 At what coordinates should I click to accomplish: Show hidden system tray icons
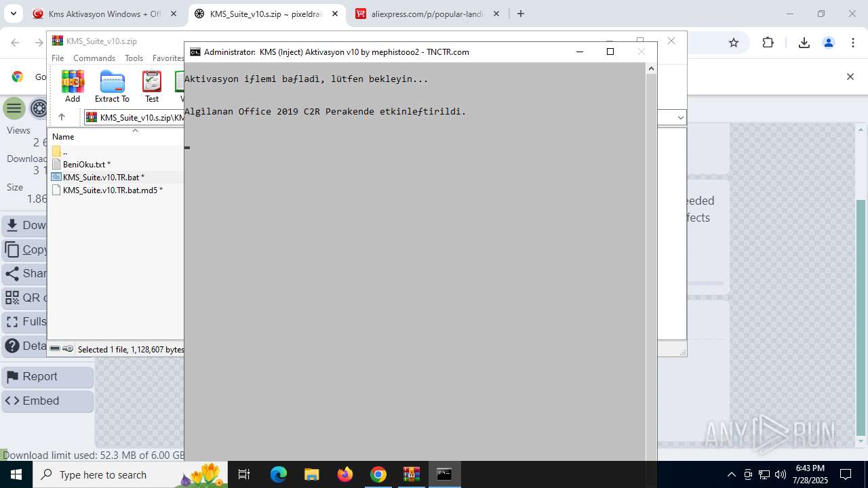pyautogui.click(x=731, y=474)
